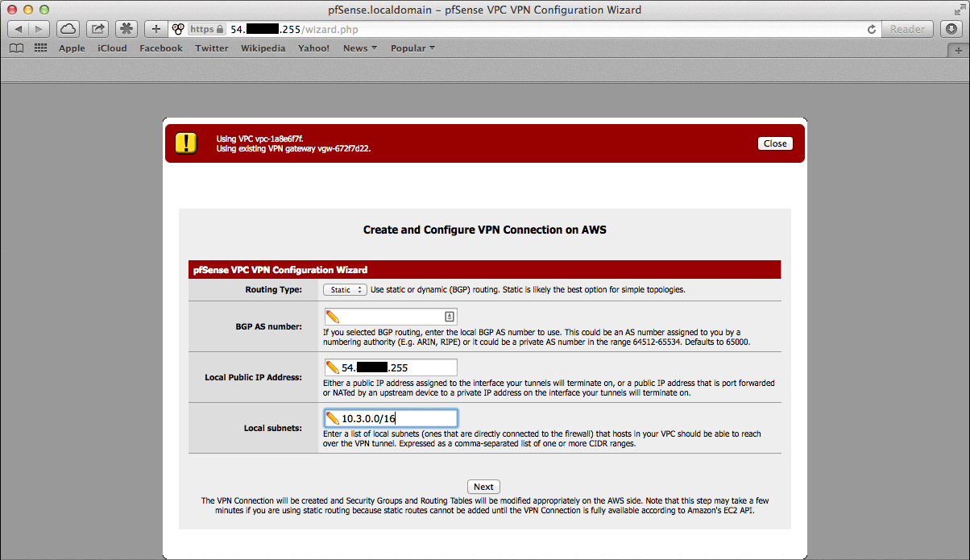The width and height of the screenshot is (970, 560).
Task: Expand the News bookmarks folder
Action: 359,48
